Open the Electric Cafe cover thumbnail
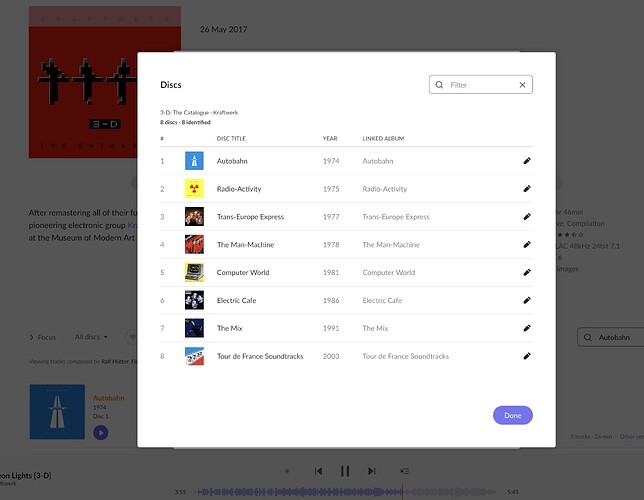This screenshot has height=500, width=644. click(194, 300)
